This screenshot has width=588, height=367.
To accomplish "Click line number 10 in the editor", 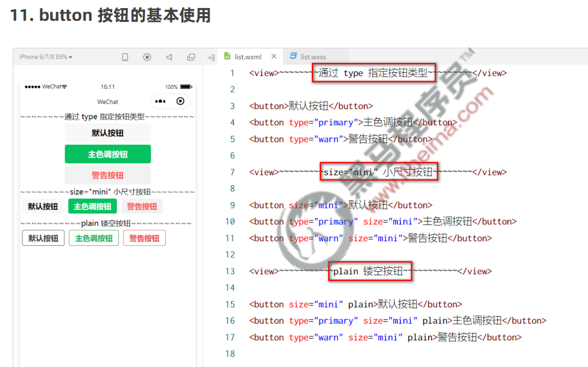I will [230, 222].
